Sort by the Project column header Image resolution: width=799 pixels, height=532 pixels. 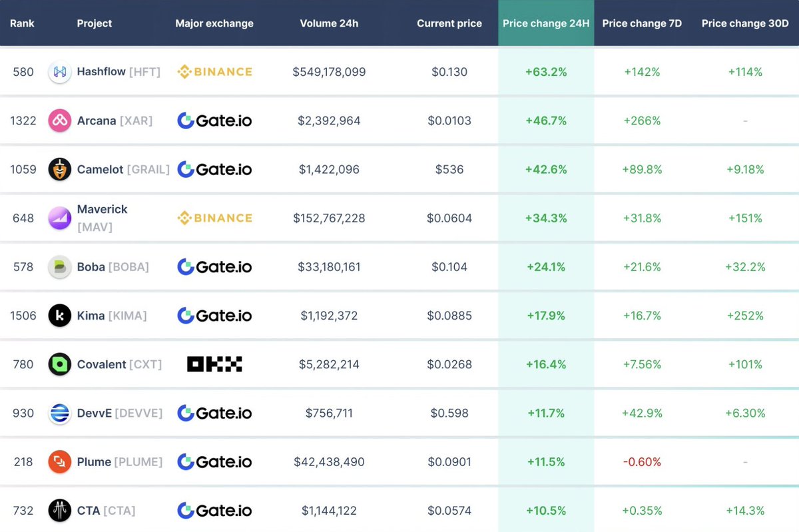pos(95,23)
